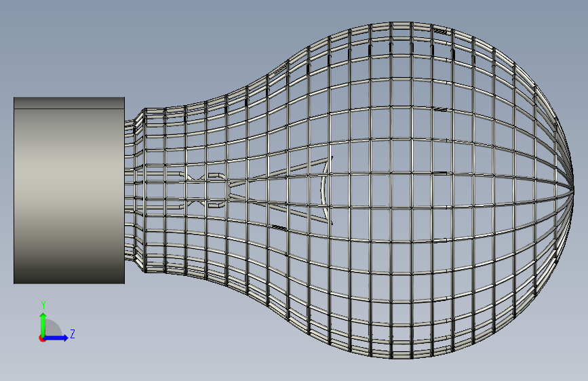Click the red X axis dot at triad origin

coord(41,338)
